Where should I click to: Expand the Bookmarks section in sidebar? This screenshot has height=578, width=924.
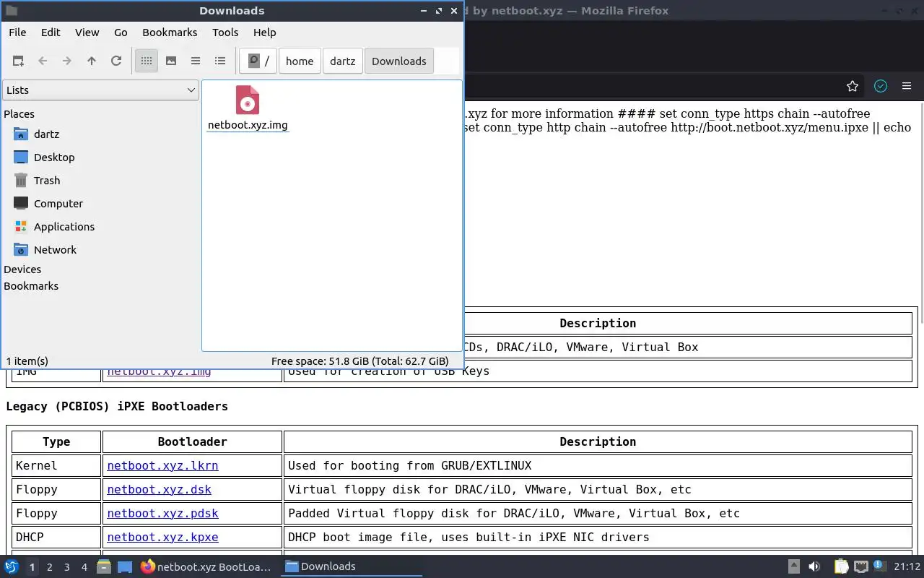pos(31,286)
